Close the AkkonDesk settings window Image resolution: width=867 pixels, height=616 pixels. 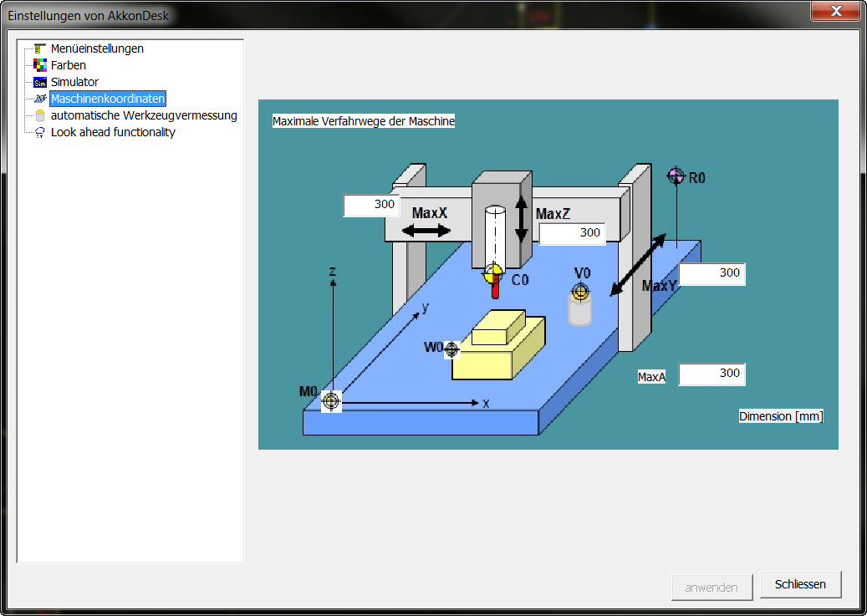(x=837, y=11)
